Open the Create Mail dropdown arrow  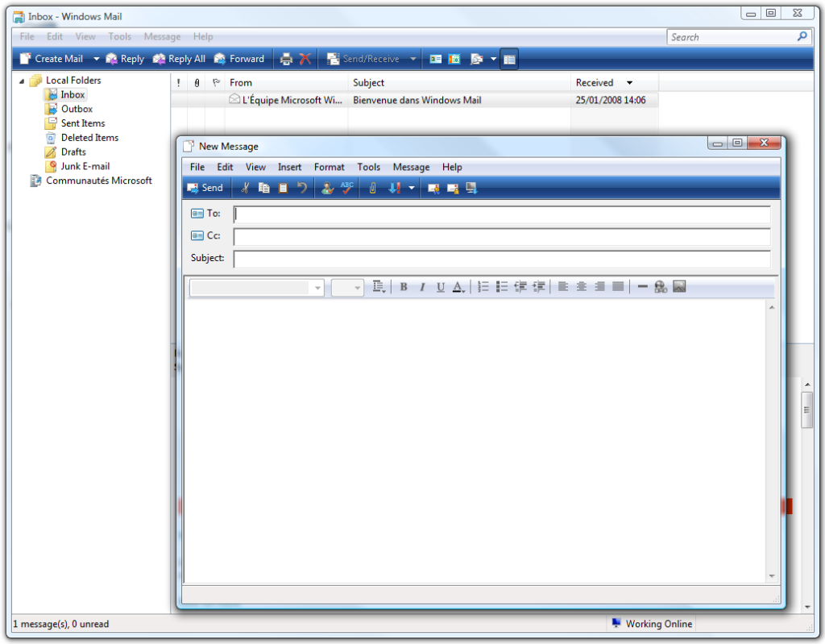(x=97, y=59)
